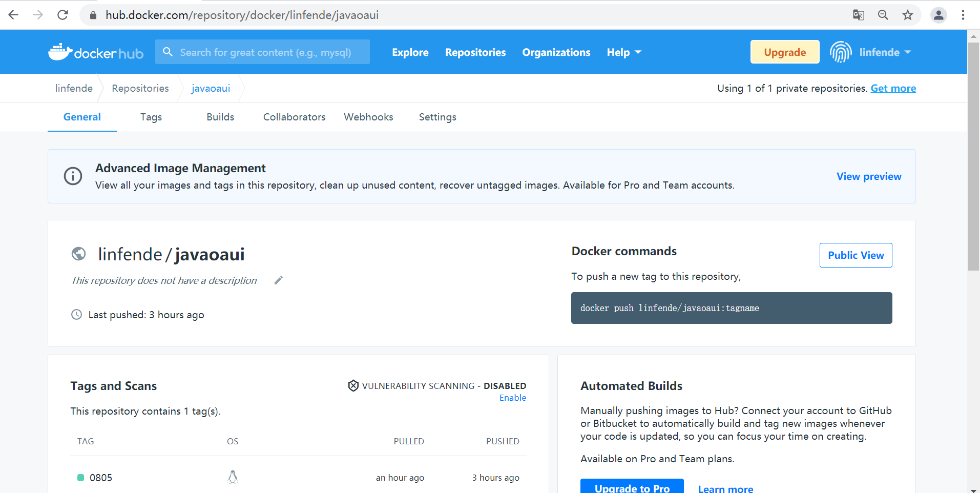Click the globe public-repository icon
This screenshot has width=980, height=493.
pos(78,253)
